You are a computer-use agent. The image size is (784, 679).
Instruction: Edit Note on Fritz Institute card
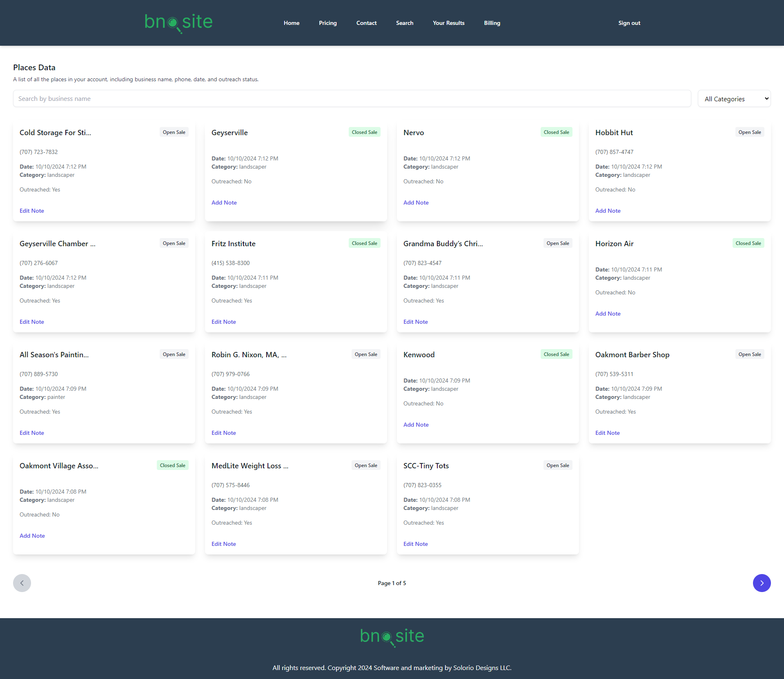click(x=223, y=322)
